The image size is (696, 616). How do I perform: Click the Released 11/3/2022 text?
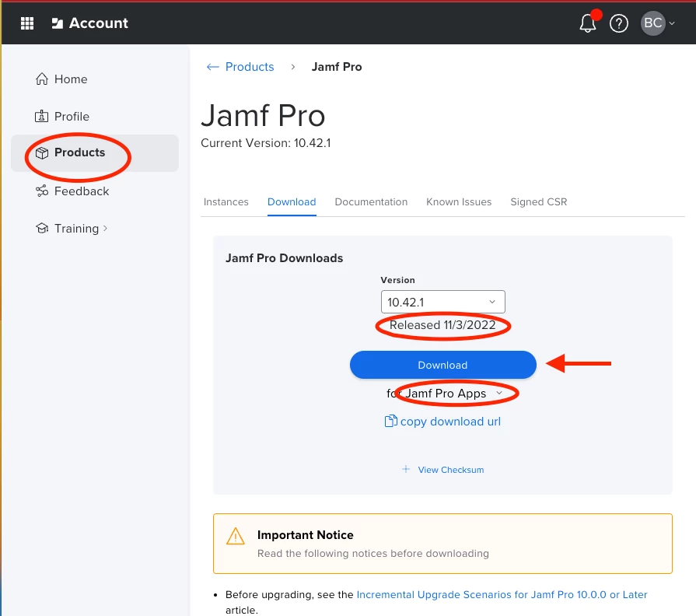442,325
